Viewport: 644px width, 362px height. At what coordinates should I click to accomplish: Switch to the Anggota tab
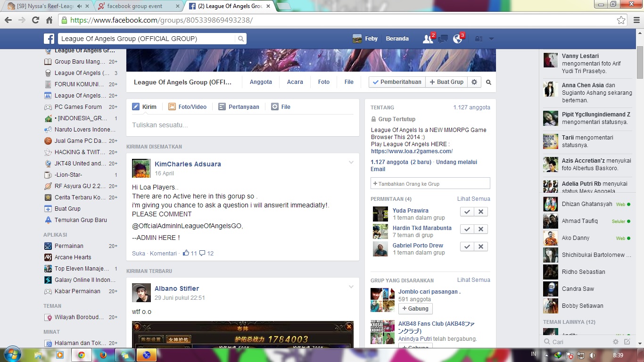coord(261,82)
